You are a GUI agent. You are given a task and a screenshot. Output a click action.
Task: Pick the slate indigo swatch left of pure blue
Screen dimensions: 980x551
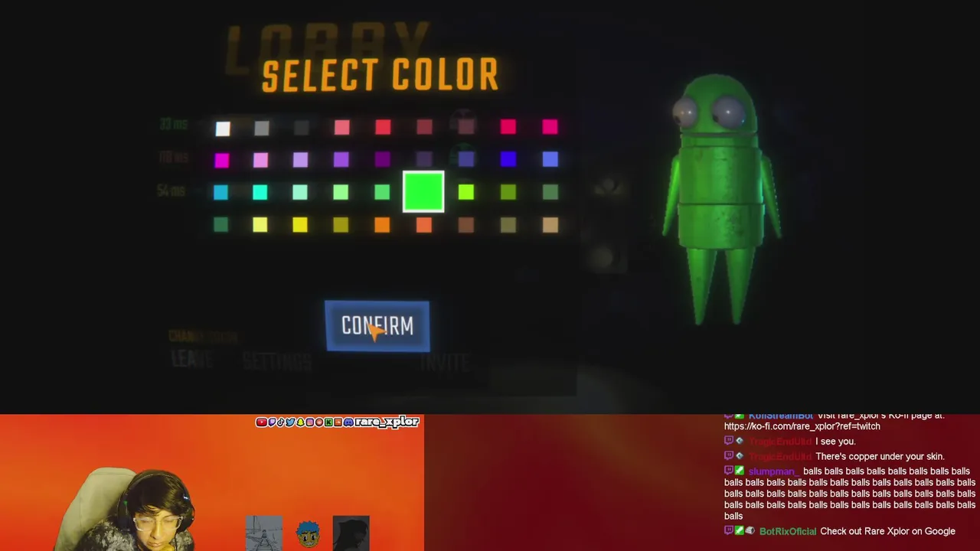point(466,159)
